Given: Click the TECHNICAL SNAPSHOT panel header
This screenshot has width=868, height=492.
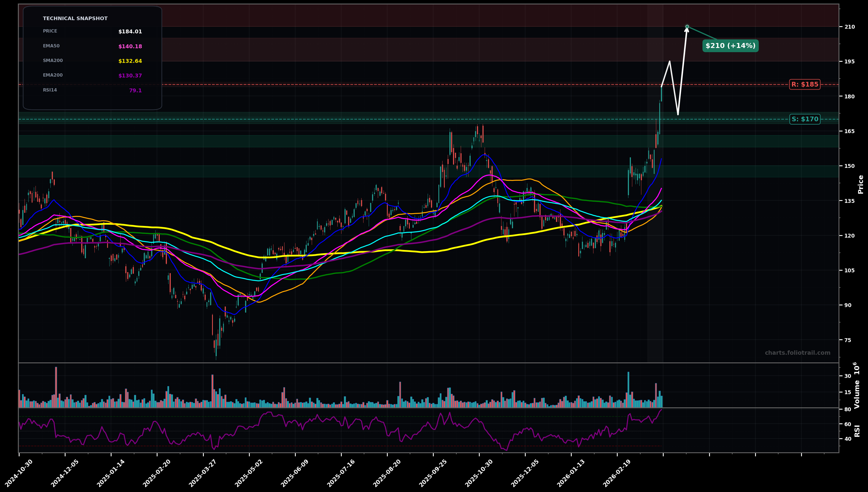Looking at the screenshot, I should [x=75, y=18].
